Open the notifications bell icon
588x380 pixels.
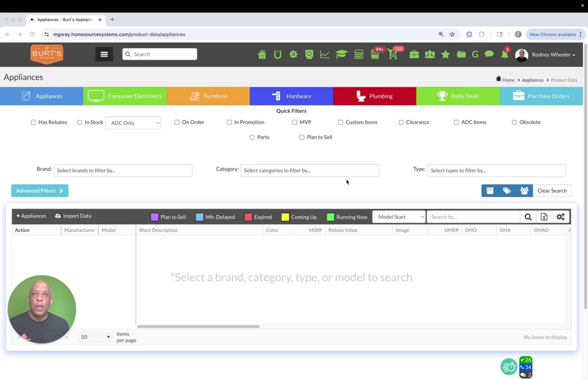pyautogui.click(x=504, y=54)
